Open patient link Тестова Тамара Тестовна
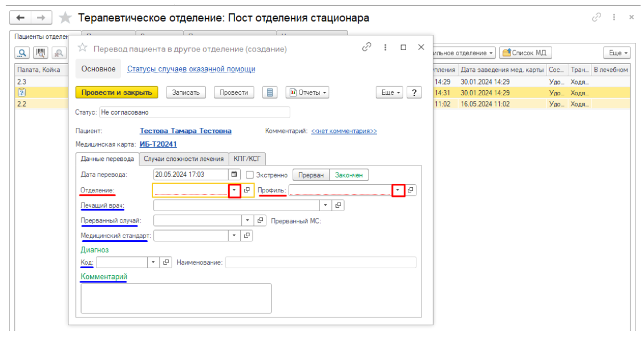This screenshot has width=644, height=339. (x=185, y=131)
